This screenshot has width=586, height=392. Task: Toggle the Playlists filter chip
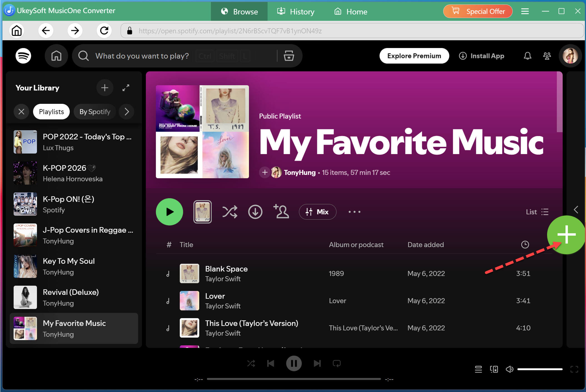click(51, 112)
